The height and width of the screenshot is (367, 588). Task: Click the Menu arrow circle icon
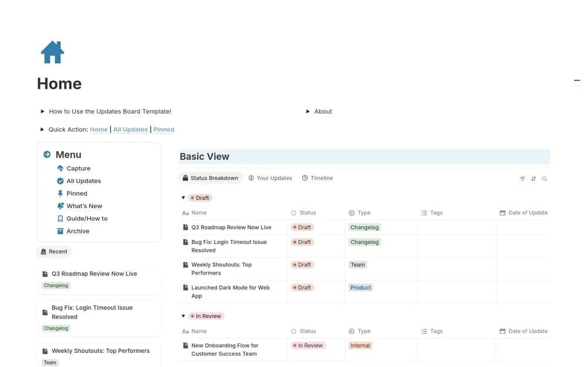point(47,154)
